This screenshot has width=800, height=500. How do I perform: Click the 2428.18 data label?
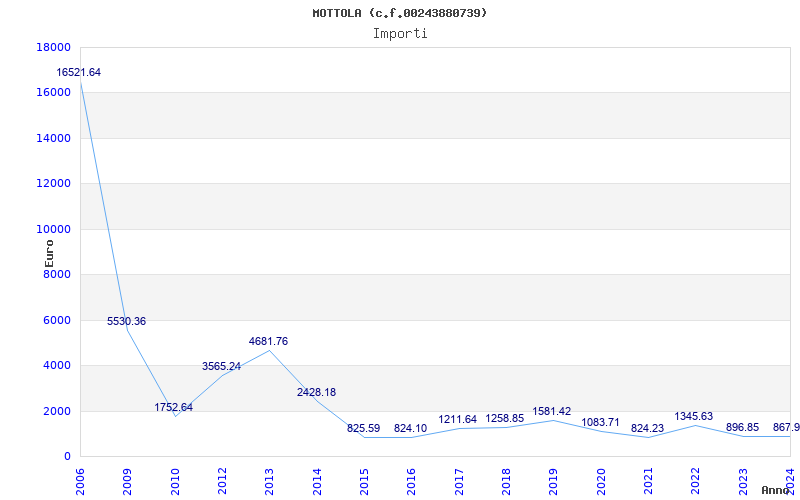316,392
